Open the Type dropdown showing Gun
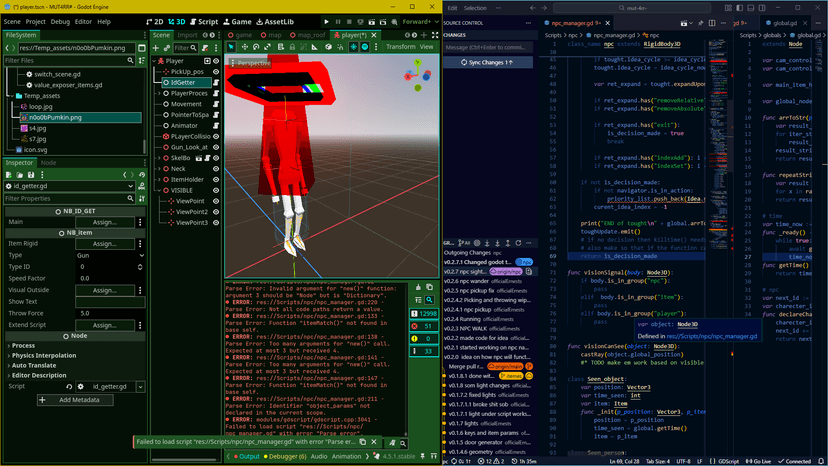Viewport: 828px width, 466px height. (x=112, y=256)
